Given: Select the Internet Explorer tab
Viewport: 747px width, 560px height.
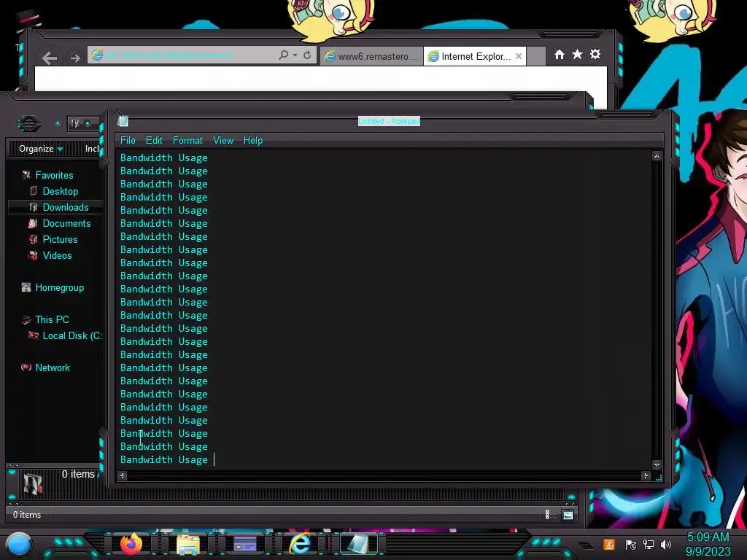Looking at the screenshot, I should click(474, 56).
